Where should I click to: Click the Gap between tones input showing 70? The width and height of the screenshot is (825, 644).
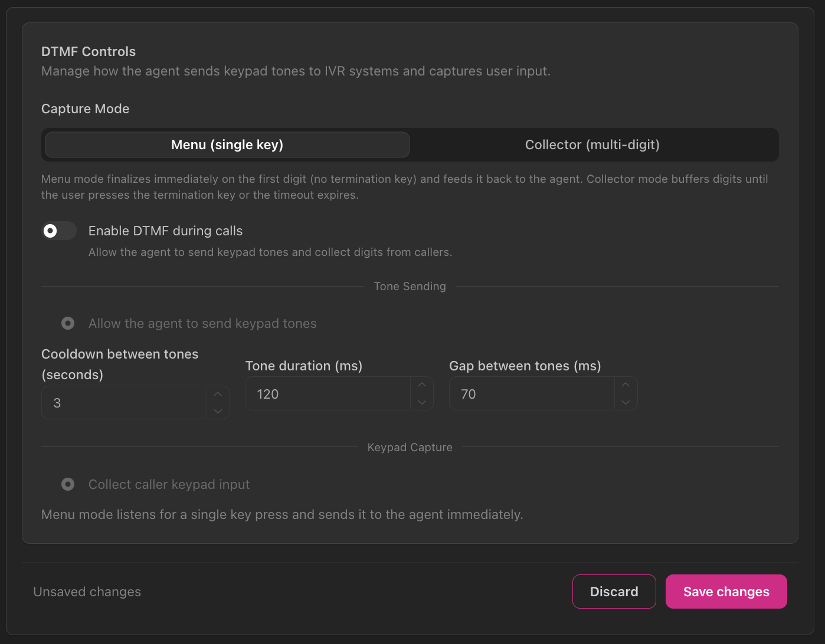coord(531,393)
